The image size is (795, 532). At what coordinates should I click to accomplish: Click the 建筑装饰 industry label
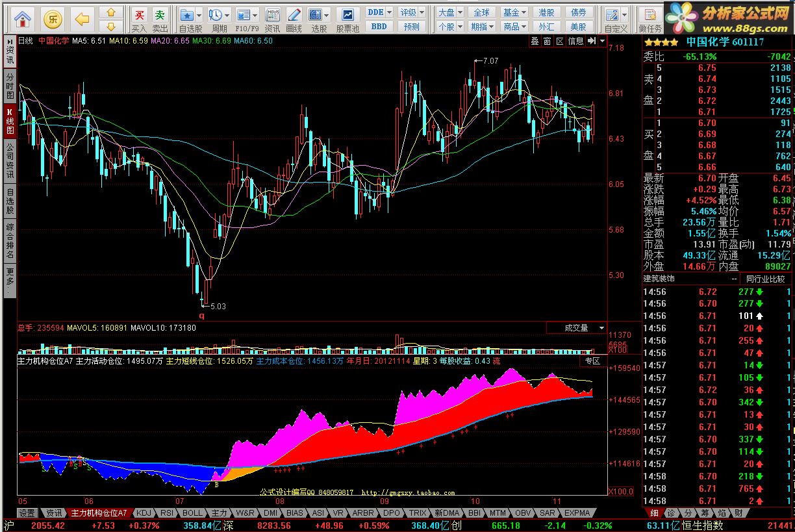659,279
